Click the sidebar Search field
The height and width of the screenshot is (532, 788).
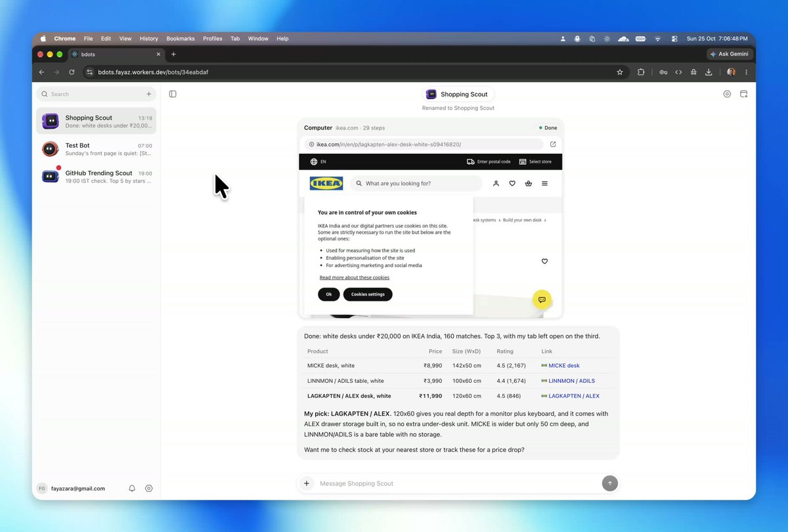(96, 94)
